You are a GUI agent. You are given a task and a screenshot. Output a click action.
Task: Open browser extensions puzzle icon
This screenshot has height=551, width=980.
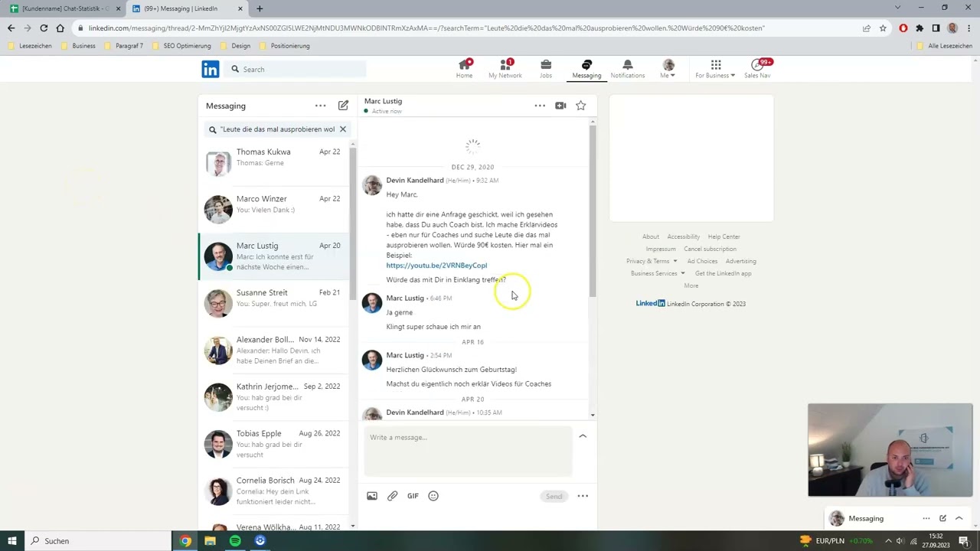[920, 28]
